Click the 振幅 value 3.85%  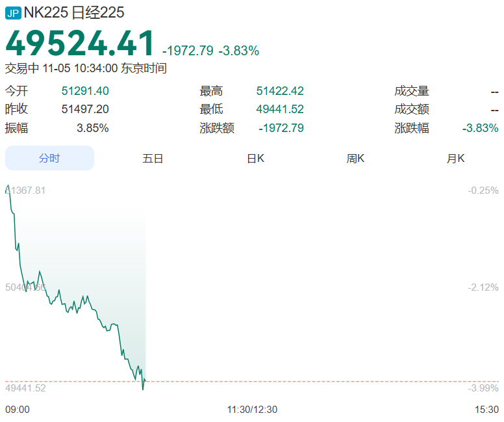(x=92, y=128)
